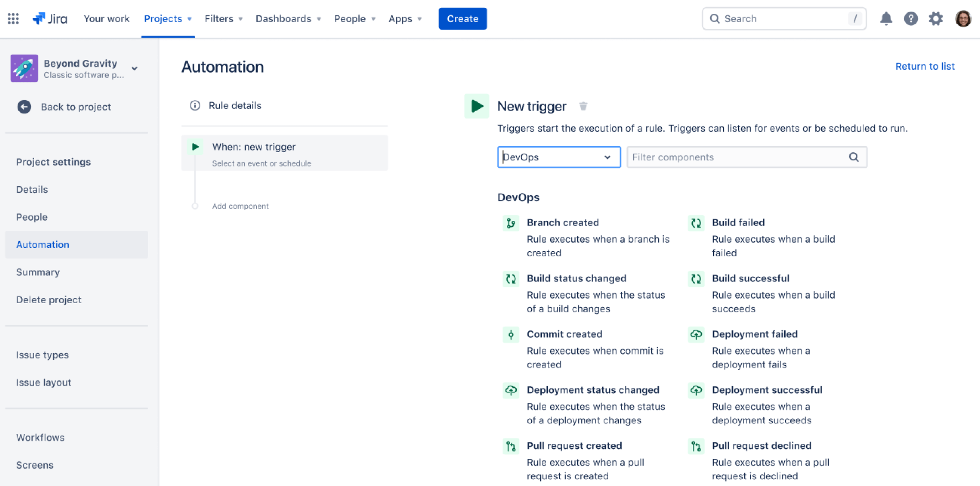The height and width of the screenshot is (486, 980).
Task: Click the Deployment failed trigger icon
Action: coord(696,335)
